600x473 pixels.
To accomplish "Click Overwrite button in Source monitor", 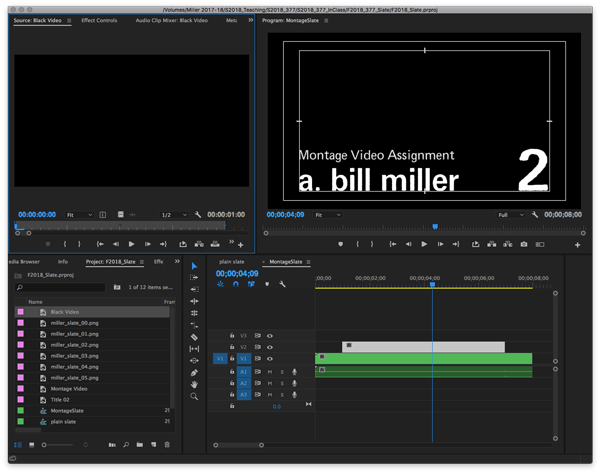I will [215, 244].
